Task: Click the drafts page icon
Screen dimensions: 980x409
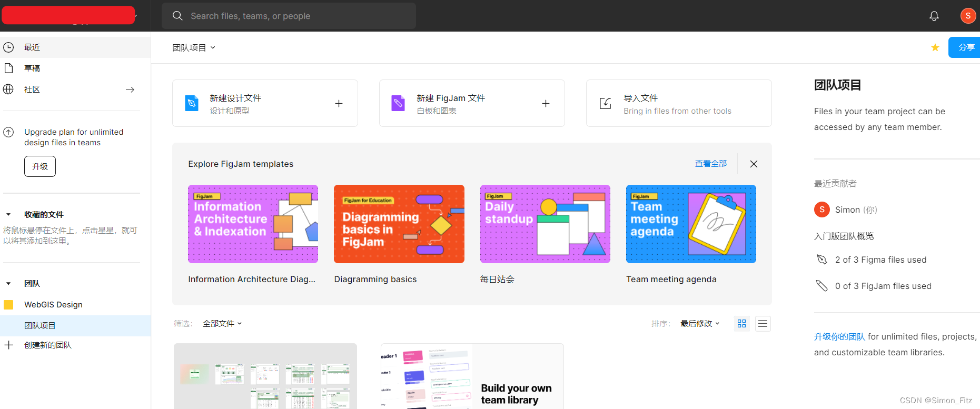Action: pyautogui.click(x=8, y=68)
